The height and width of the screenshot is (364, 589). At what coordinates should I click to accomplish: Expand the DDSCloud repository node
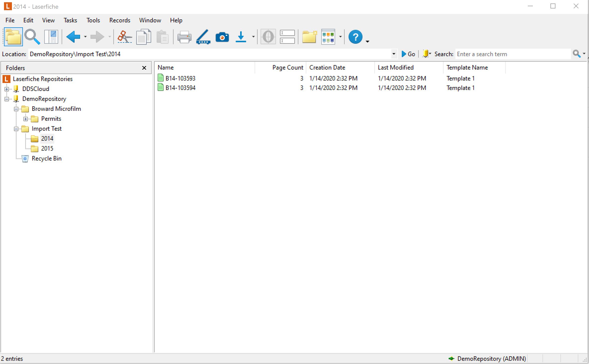(7, 89)
